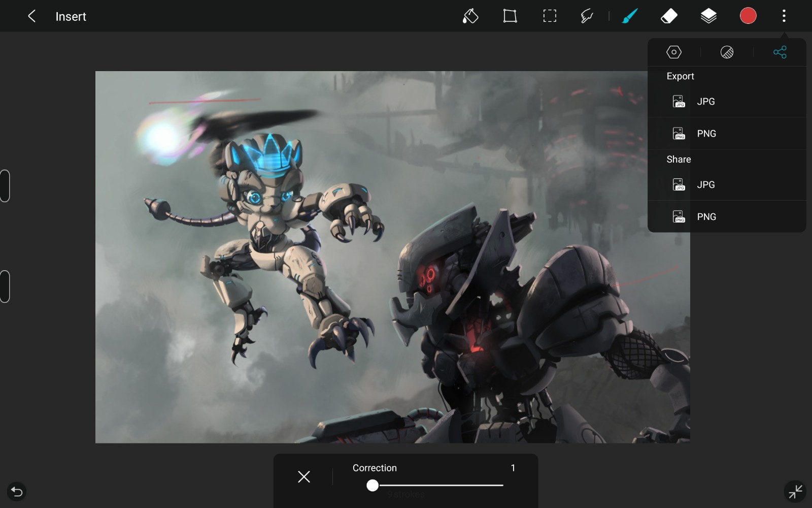The width and height of the screenshot is (812, 508).
Task: Collapse the three-dot overflow menu
Action: tap(784, 16)
